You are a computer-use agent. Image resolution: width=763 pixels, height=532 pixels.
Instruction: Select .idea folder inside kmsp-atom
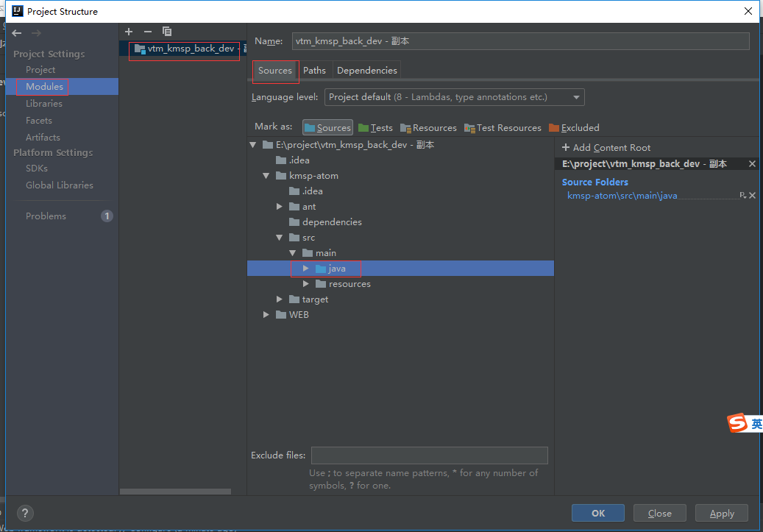pyautogui.click(x=305, y=191)
